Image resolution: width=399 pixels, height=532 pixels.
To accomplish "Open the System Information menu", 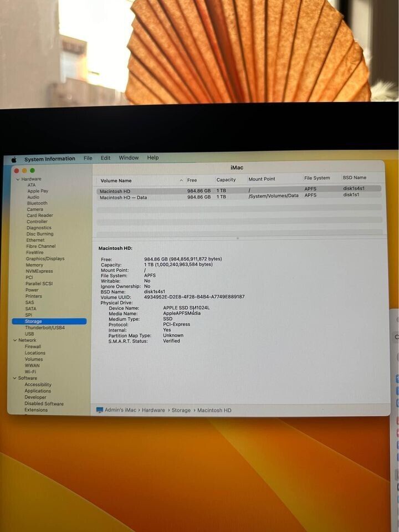I will pyautogui.click(x=50, y=159).
